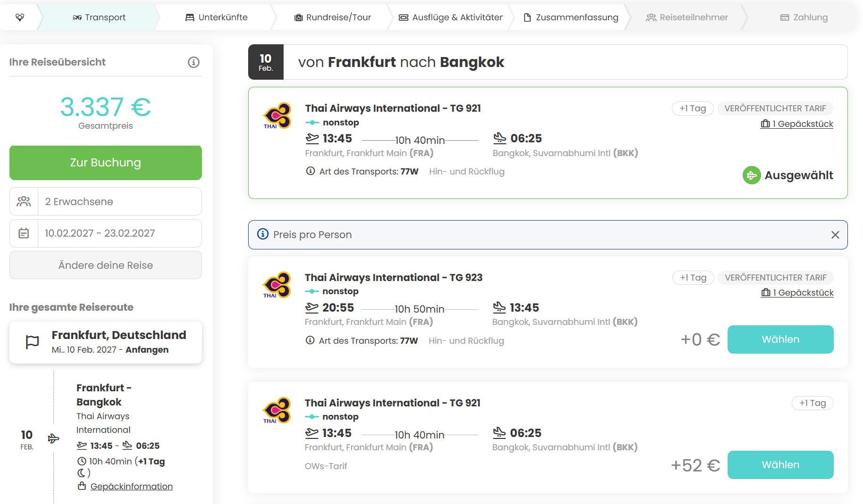Close the Preis pro Person notice
863x504 pixels.
pyautogui.click(x=835, y=235)
